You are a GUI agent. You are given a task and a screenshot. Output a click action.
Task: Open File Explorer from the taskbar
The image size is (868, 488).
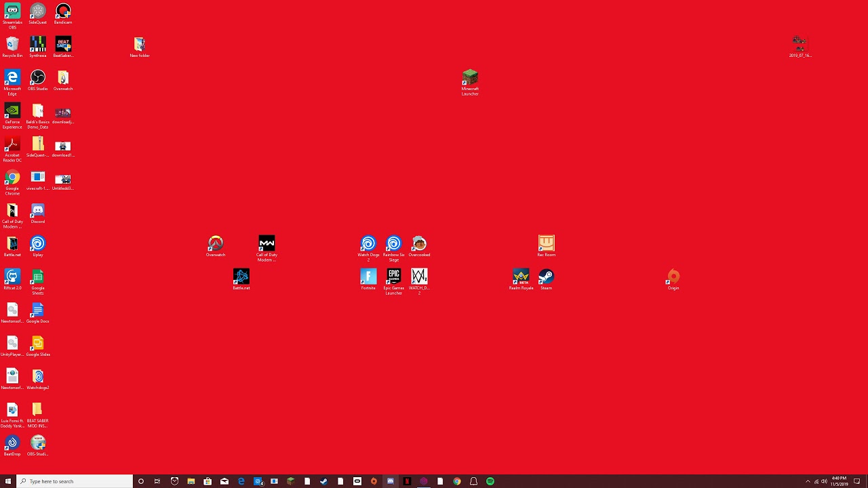[191, 481]
